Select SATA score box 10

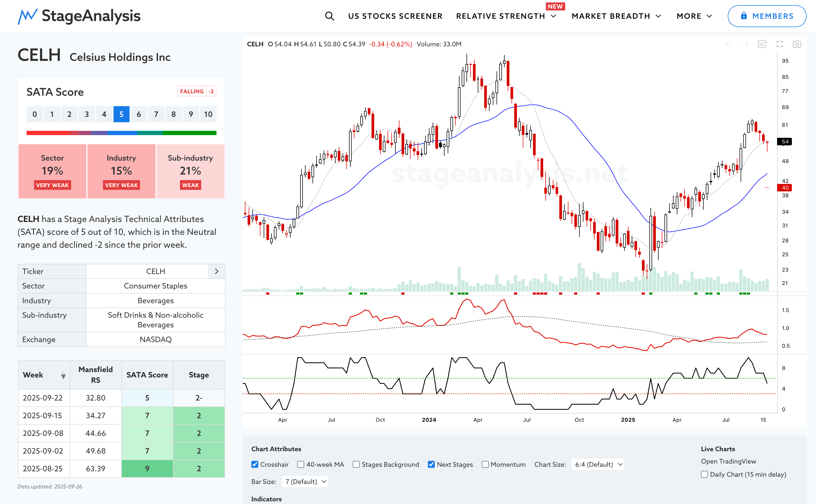208,114
